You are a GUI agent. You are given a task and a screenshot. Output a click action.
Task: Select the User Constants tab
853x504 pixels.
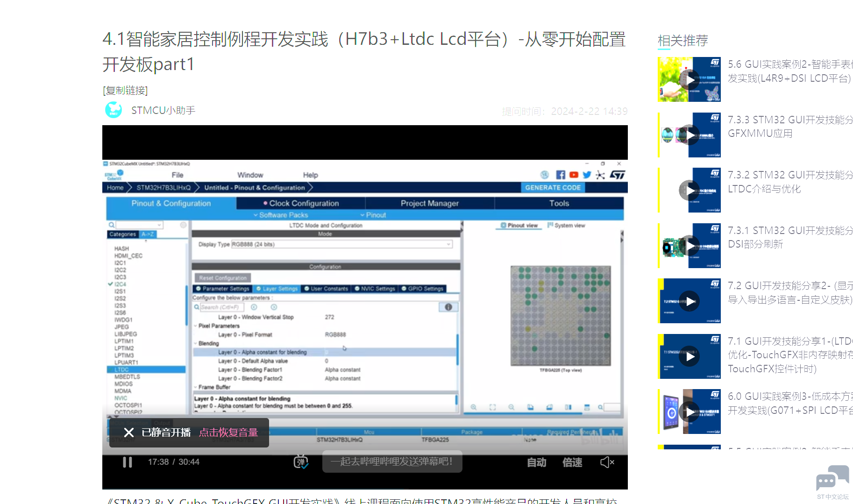tap(326, 289)
